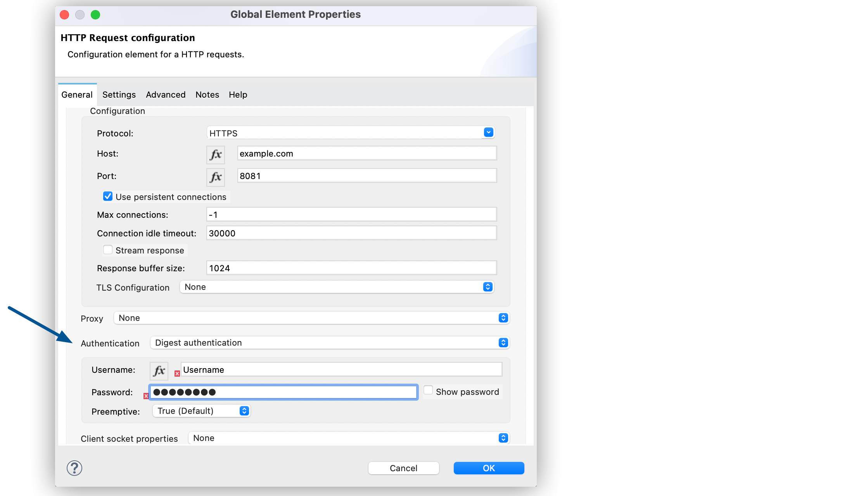Uncheck Use persistent connections
Screen dimensions: 868x496
[x=107, y=196]
